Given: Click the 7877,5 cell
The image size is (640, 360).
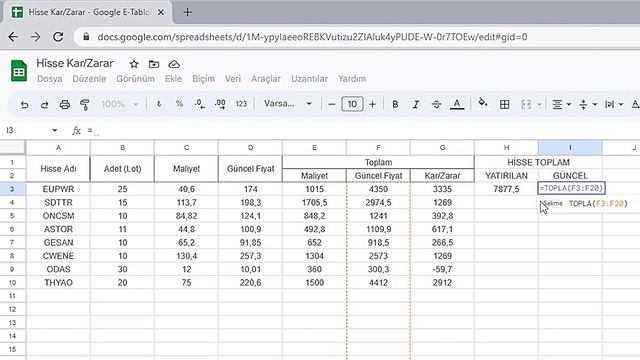Looking at the screenshot, I should pos(506,189).
